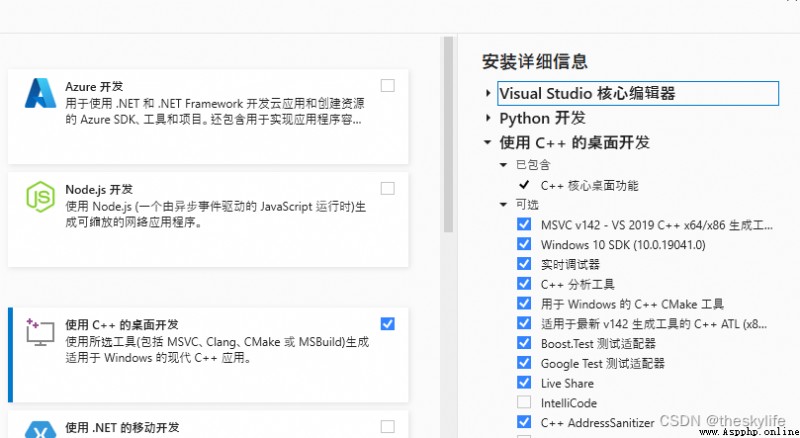The image size is (800, 438).
Task: Click the workloads list vertical scrollbar
Action: click(x=448, y=134)
